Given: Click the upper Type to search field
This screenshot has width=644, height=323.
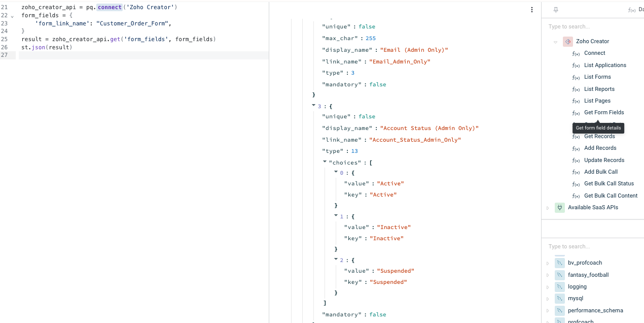Looking at the screenshot, I should coord(592,26).
